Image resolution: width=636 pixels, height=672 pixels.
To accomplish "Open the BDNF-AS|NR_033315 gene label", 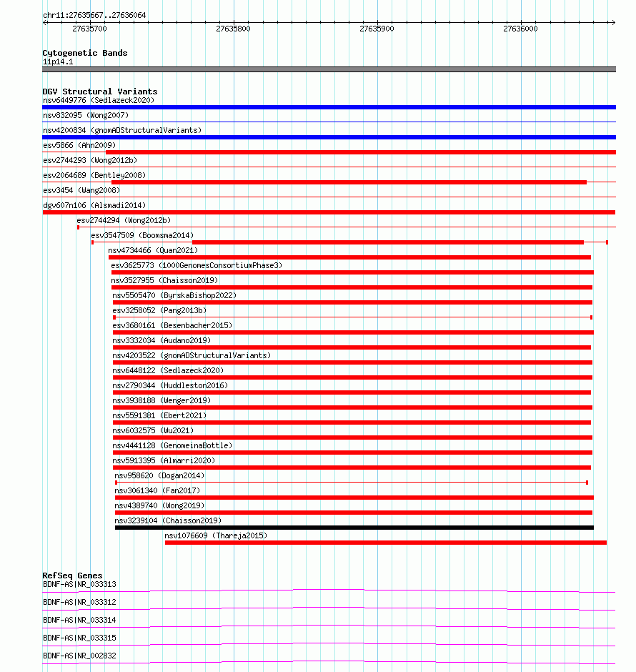I will click(79, 638).
